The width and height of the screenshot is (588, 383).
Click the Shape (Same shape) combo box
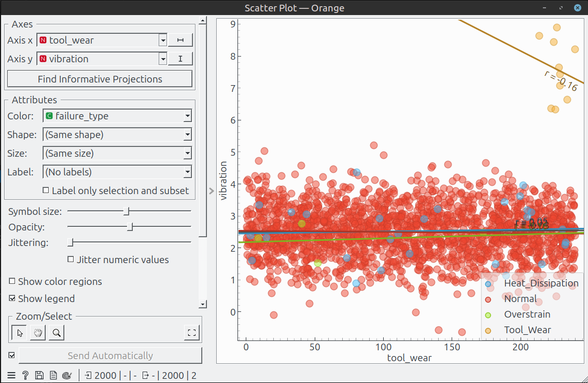tap(117, 134)
